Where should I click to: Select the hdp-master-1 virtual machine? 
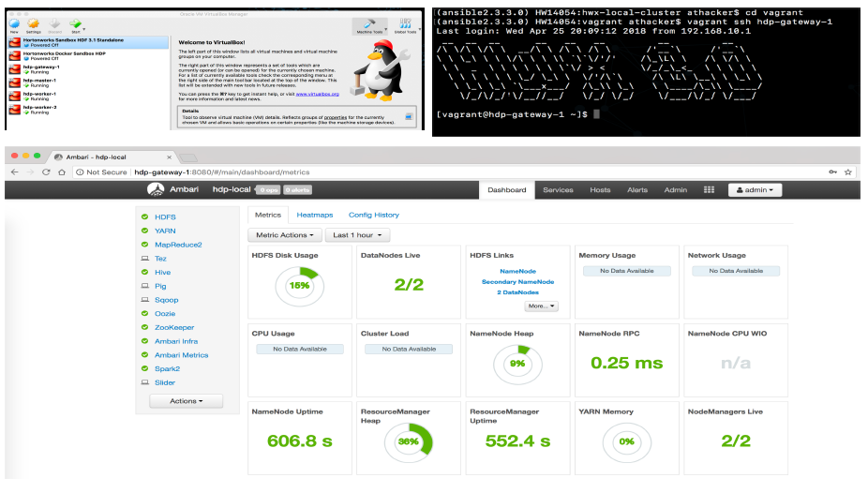[x=88, y=82]
